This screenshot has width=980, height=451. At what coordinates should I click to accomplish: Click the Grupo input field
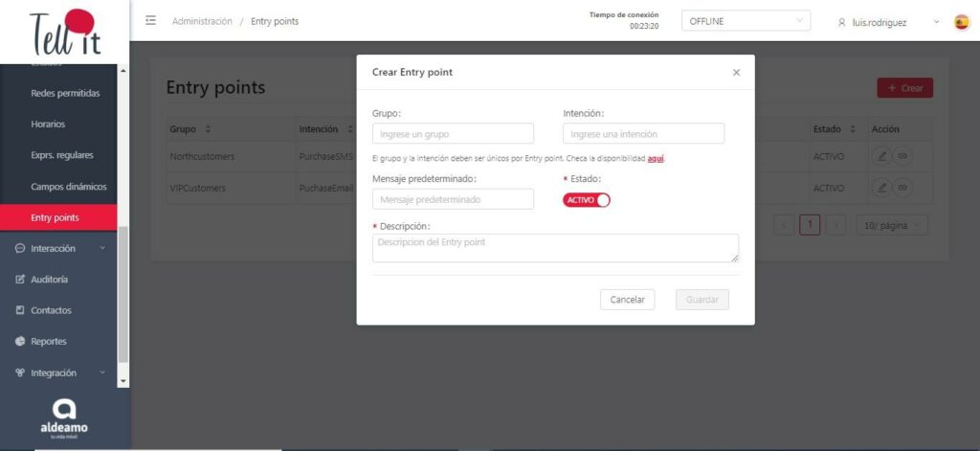[x=453, y=134]
